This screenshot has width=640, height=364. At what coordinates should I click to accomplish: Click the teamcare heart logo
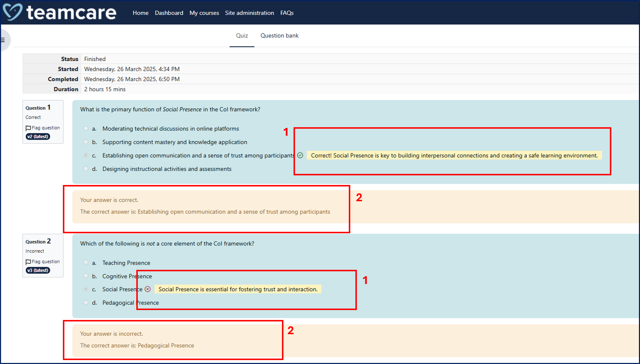(x=12, y=12)
